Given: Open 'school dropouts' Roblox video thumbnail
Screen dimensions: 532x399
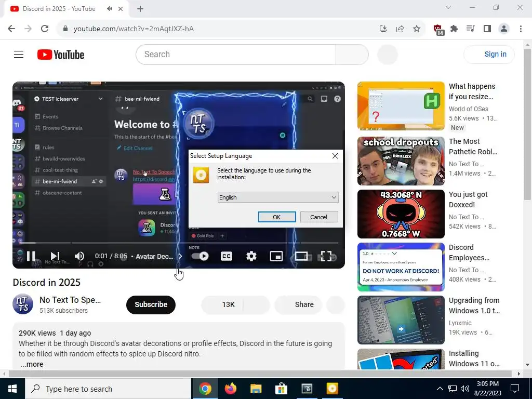Looking at the screenshot, I should [401, 161].
